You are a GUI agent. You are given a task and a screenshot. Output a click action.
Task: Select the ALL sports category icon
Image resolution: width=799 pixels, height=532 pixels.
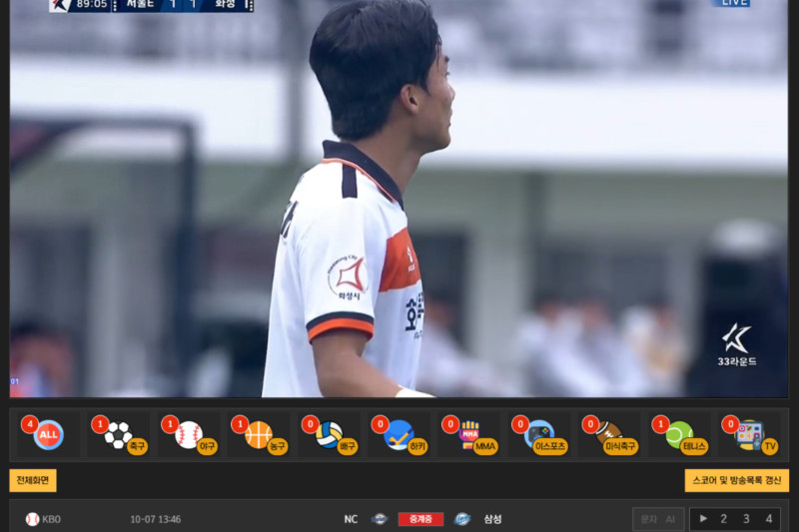point(46,434)
